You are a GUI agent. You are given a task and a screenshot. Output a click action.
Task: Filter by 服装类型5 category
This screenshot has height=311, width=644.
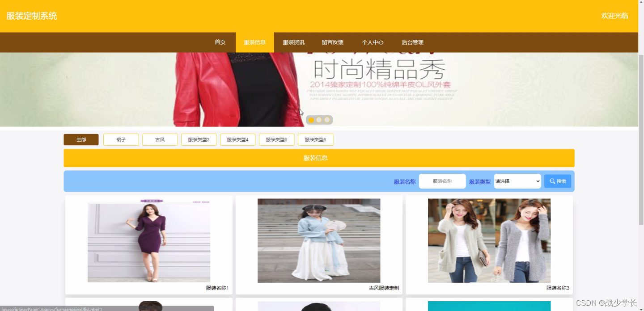pyautogui.click(x=277, y=140)
